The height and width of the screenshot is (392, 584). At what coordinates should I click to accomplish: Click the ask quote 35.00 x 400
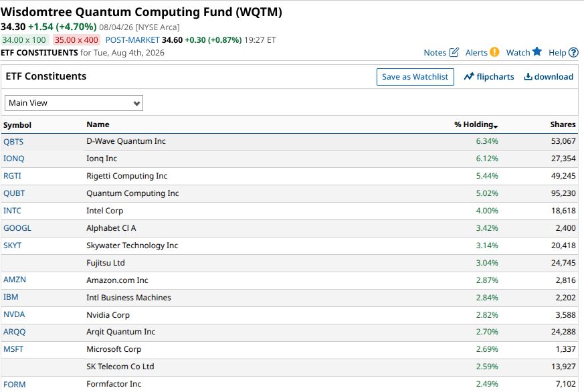(76, 40)
